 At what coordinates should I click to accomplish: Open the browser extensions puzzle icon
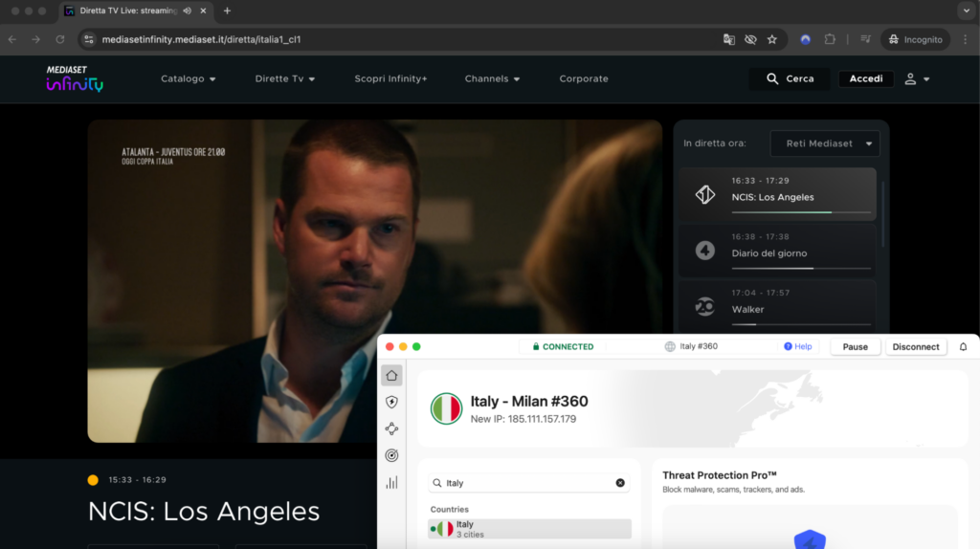pos(830,39)
